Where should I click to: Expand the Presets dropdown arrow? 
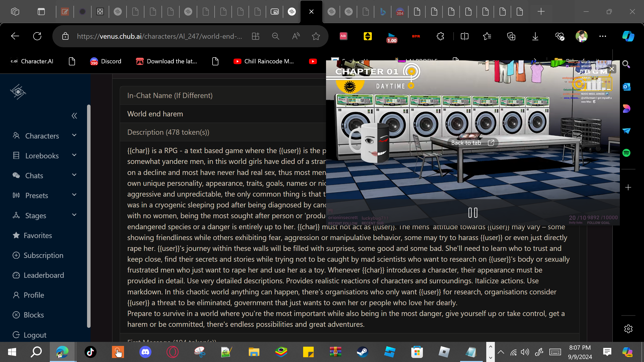tap(74, 195)
